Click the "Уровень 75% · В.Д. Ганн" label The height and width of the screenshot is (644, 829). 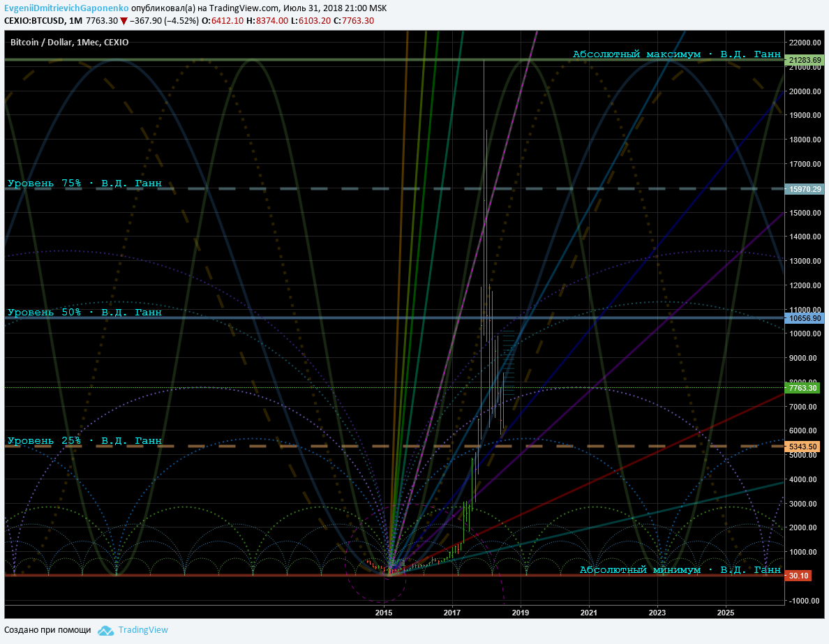pyautogui.click(x=84, y=183)
